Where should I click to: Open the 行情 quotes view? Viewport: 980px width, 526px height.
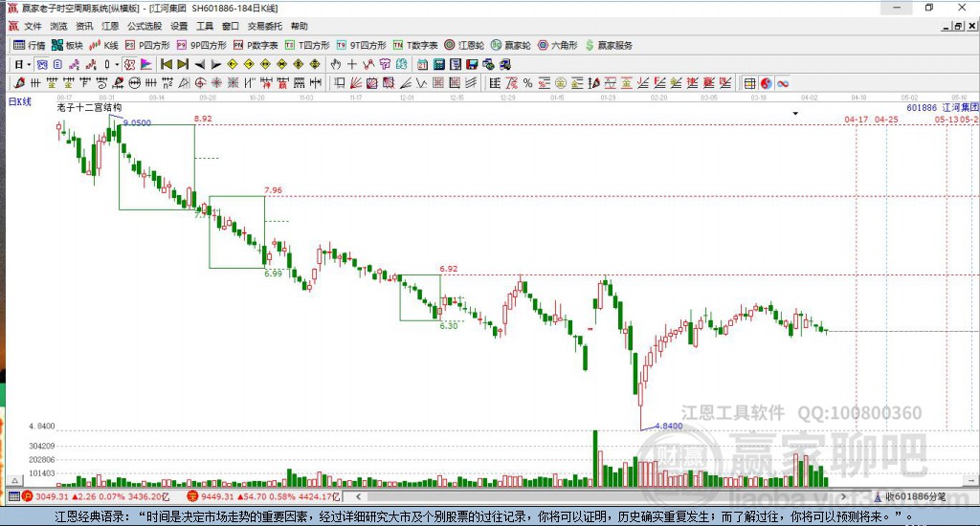coord(30,45)
